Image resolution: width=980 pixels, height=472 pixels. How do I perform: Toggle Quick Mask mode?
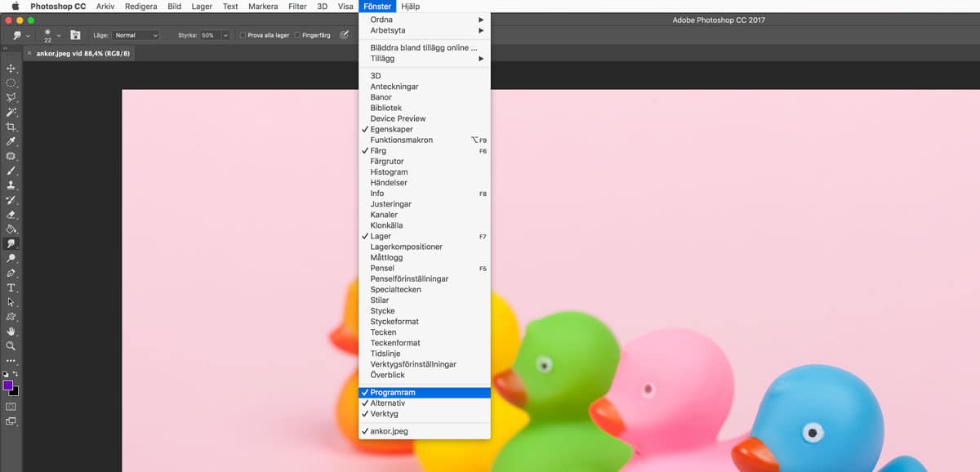(x=11, y=406)
